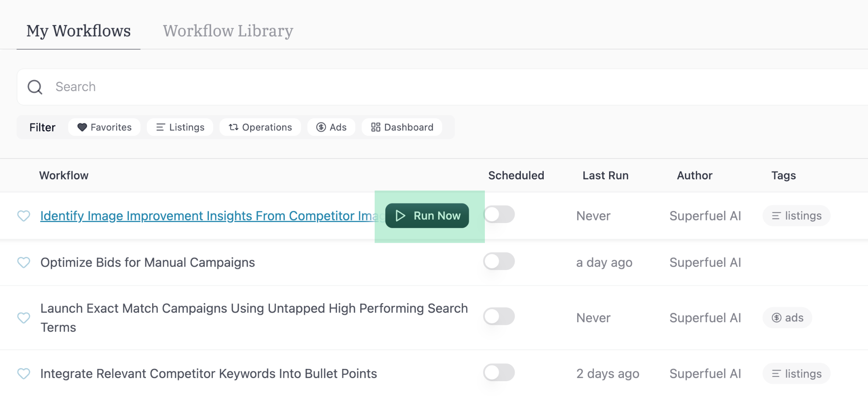Favorite the Optimize Bids for Manual Campaigns workflow

pyautogui.click(x=24, y=263)
